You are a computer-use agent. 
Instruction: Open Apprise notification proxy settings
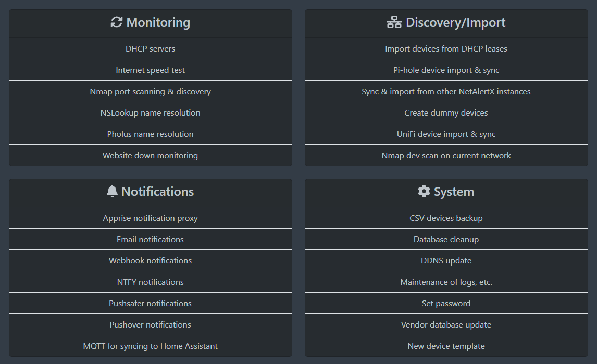click(x=150, y=218)
